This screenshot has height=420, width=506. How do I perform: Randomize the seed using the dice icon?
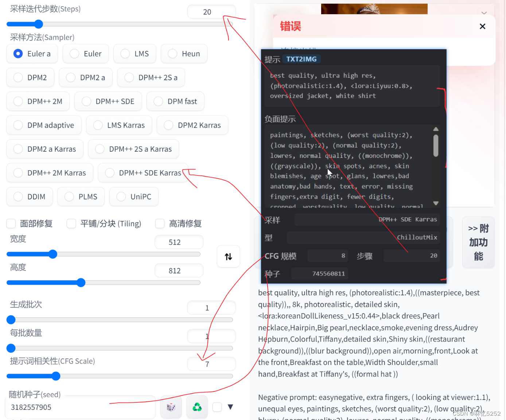(x=171, y=407)
